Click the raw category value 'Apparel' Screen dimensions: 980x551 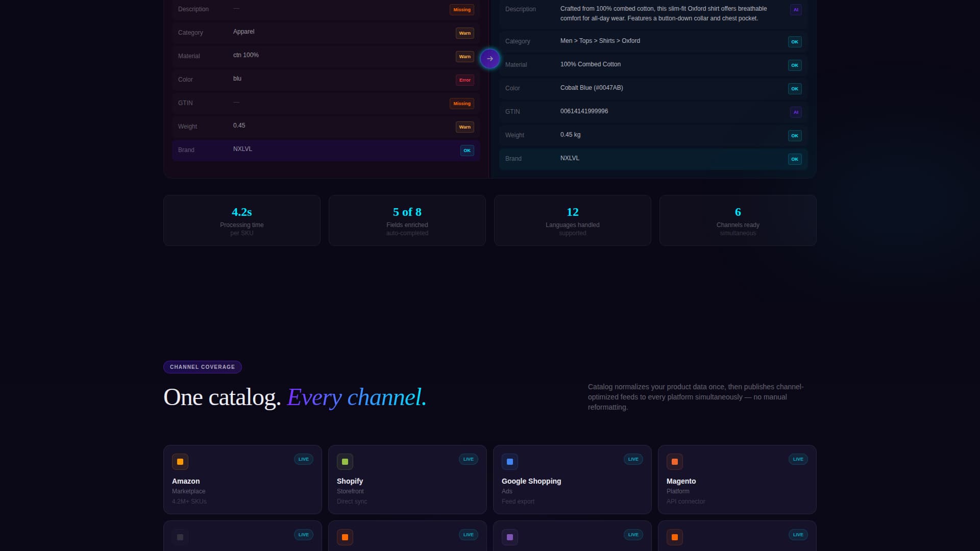pyautogui.click(x=243, y=32)
